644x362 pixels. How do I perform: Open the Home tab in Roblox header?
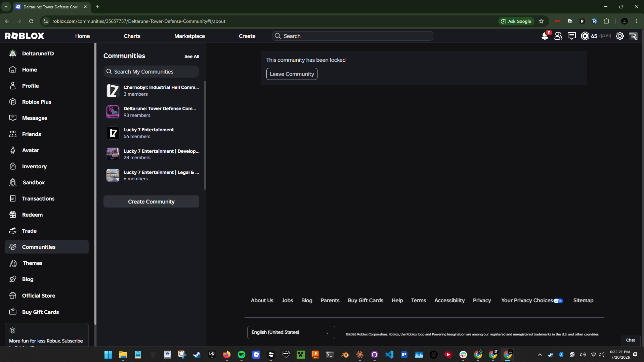pos(82,36)
